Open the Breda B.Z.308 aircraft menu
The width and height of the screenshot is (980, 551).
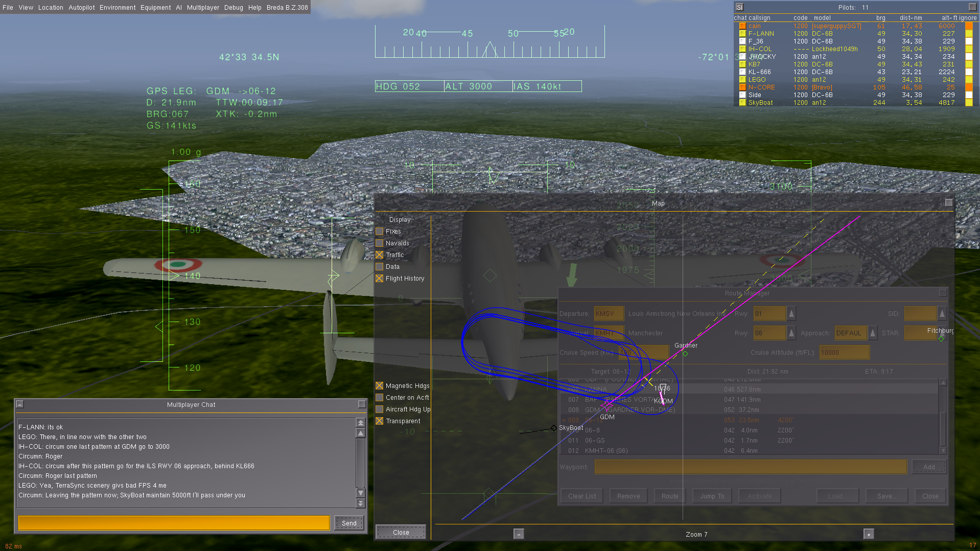point(287,7)
